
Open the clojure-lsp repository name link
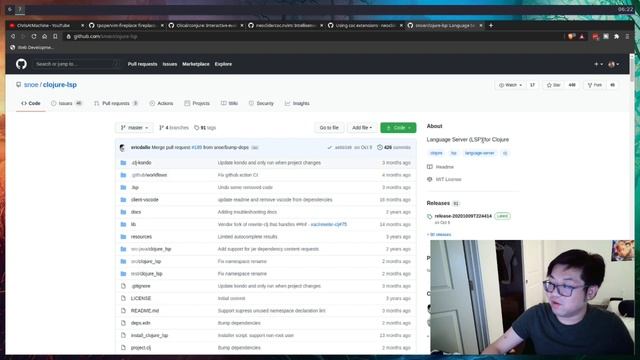click(60, 84)
